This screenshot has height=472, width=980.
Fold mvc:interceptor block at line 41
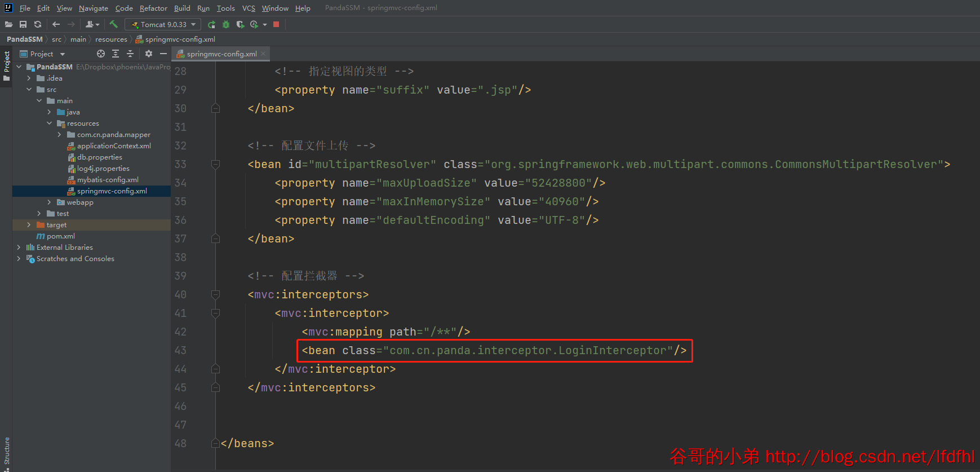(215, 314)
